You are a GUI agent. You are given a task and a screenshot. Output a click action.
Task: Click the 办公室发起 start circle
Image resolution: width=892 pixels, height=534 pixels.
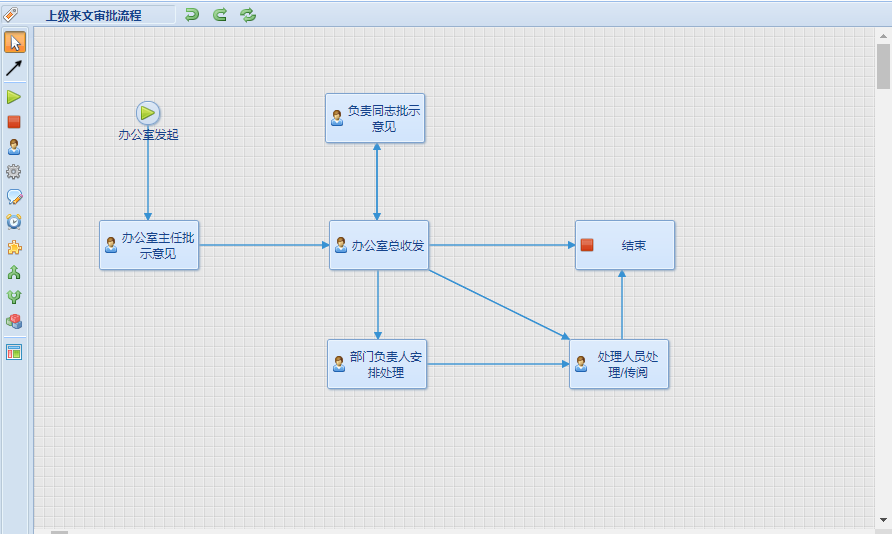148,113
